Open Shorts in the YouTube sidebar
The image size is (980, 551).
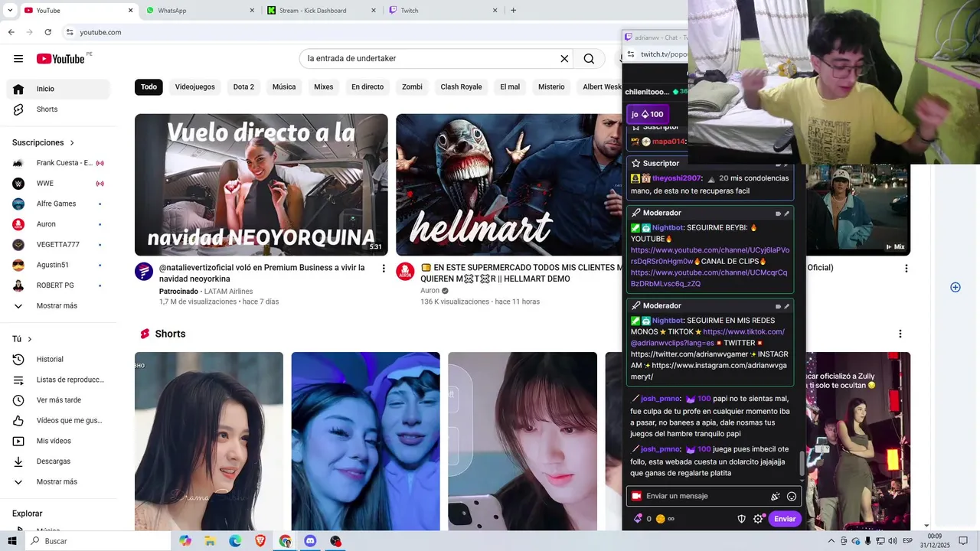[58, 109]
